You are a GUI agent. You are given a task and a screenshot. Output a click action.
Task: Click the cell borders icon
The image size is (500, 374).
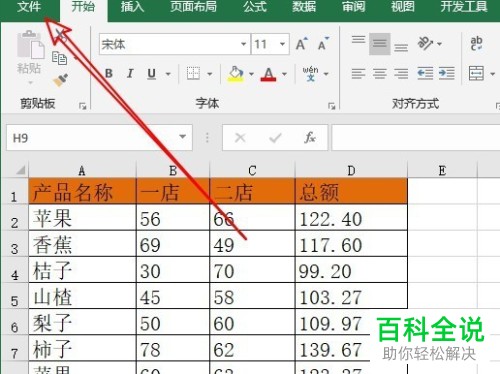pos(193,73)
